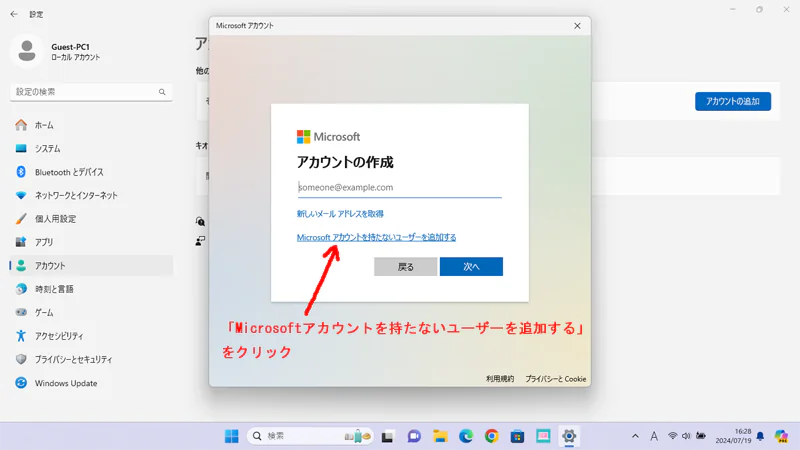Open Windows Update in sidebar

click(91, 383)
